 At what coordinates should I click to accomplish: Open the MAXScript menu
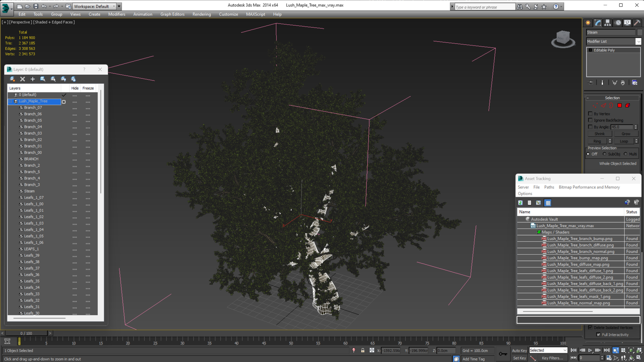pos(255,14)
